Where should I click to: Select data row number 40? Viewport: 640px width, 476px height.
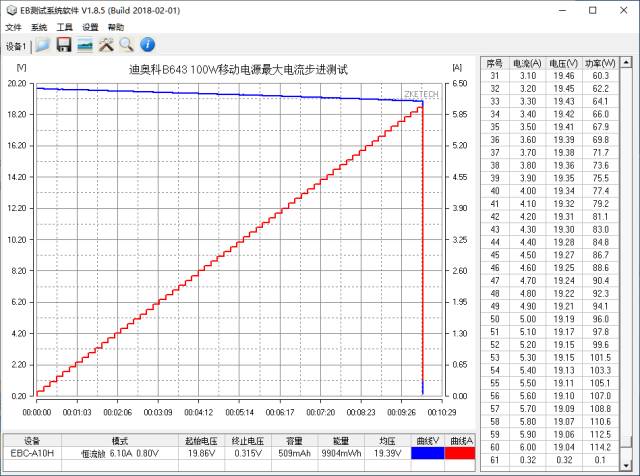point(550,191)
